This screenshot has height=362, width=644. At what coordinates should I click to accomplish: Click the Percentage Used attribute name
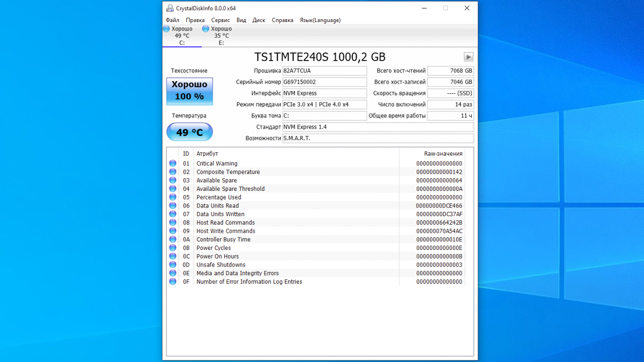click(219, 197)
